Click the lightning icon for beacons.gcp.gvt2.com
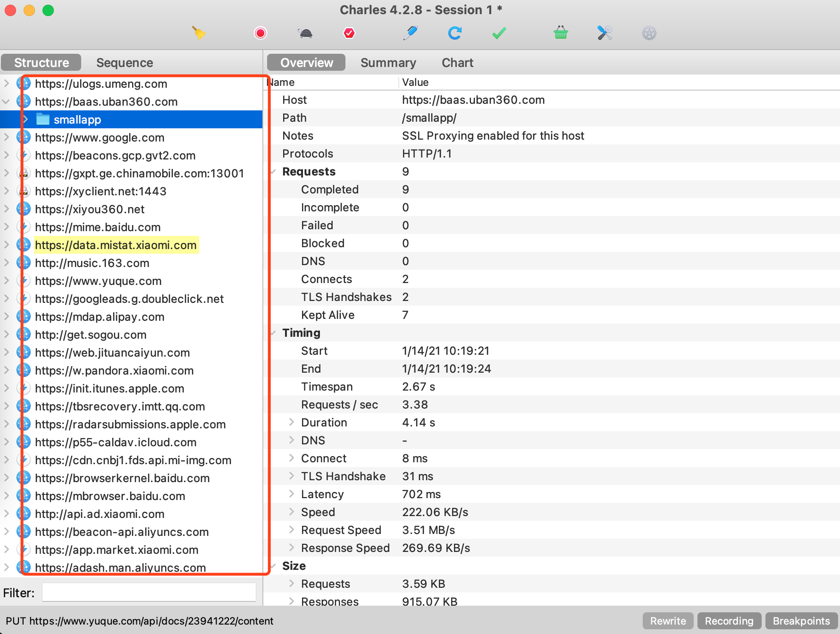The width and height of the screenshot is (840, 634). click(x=24, y=155)
